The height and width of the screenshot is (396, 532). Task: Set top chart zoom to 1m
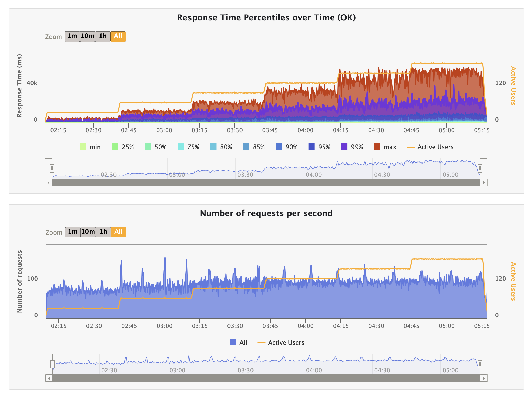(72, 36)
